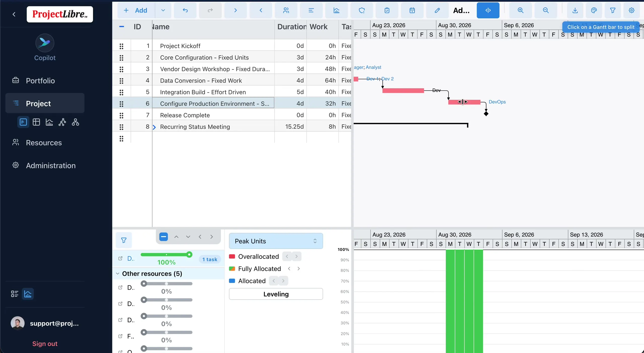Viewport: 644px width, 353px height.
Task: Select the Data Conversion - Fixed Work row
Action: (x=231, y=80)
